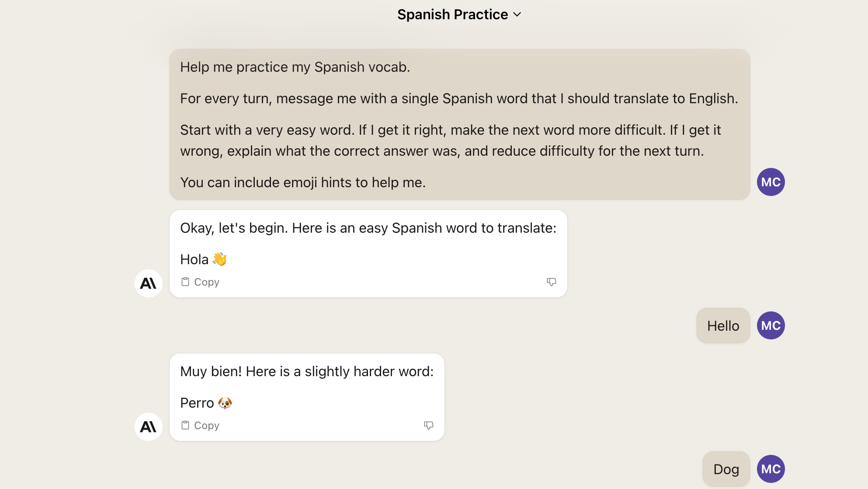Image resolution: width=868 pixels, height=489 pixels.
Task: Thumbs down the Hola response
Action: (551, 282)
